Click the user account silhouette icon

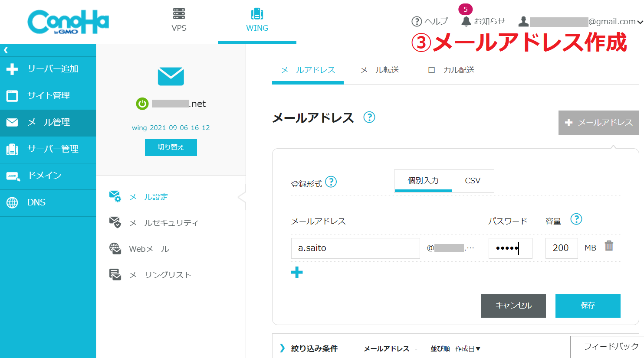pos(523,21)
